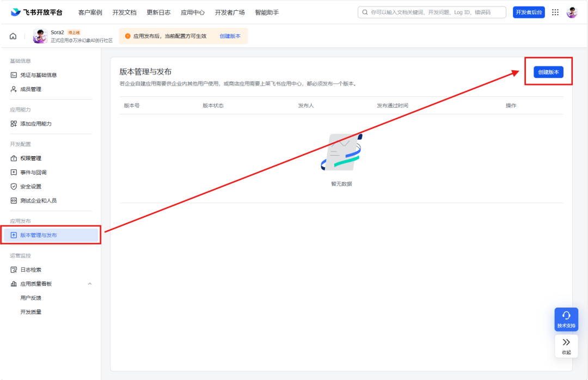Collapse the 应用质量看板 section chevron
This screenshot has height=380, width=588.
90,284
